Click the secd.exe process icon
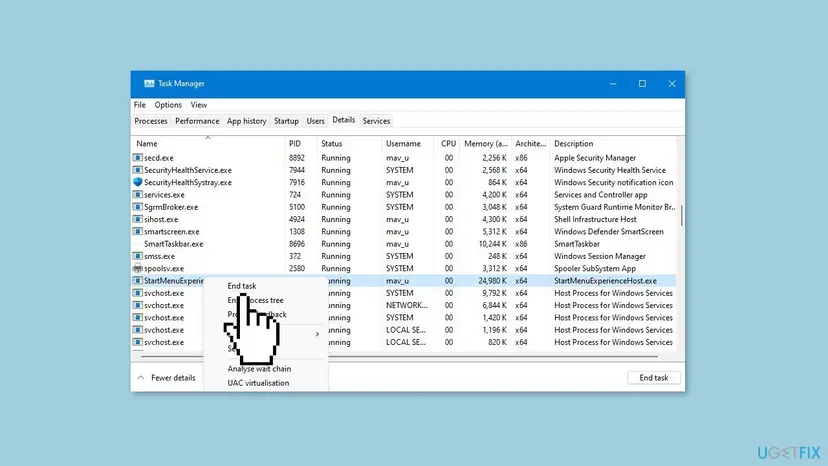 pyautogui.click(x=137, y=157)
